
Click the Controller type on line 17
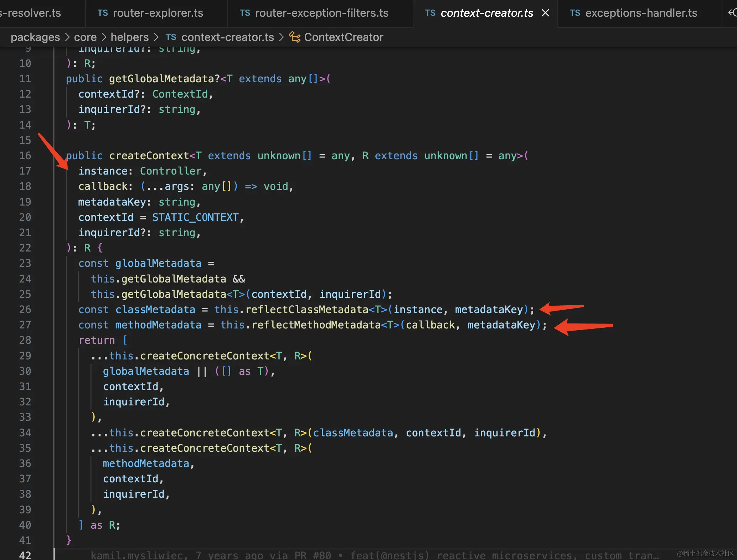(x=171, y=171)
